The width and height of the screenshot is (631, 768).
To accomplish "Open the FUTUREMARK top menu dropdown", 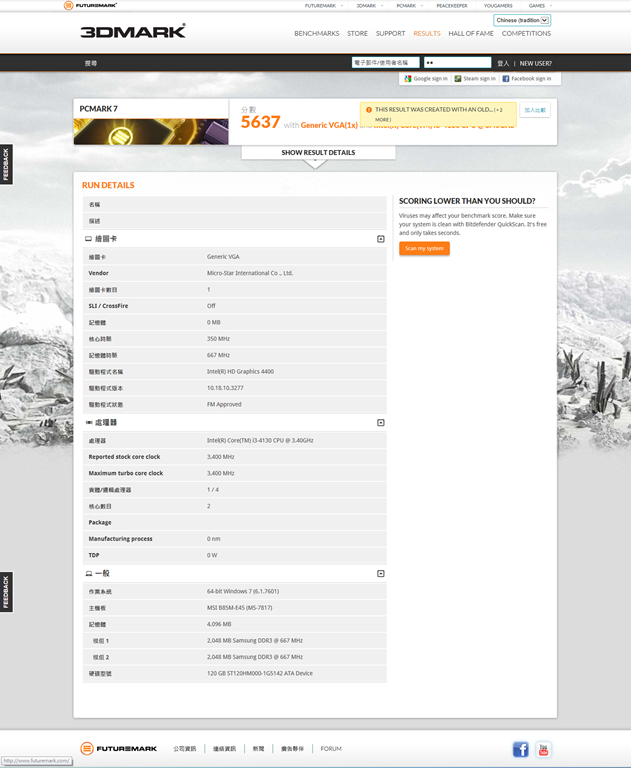I will pyautogui.click(x=323, y=6).
